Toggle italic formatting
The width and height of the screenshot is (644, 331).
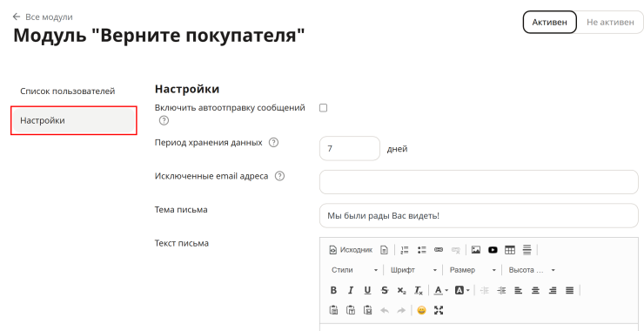[x=351, y=290]
